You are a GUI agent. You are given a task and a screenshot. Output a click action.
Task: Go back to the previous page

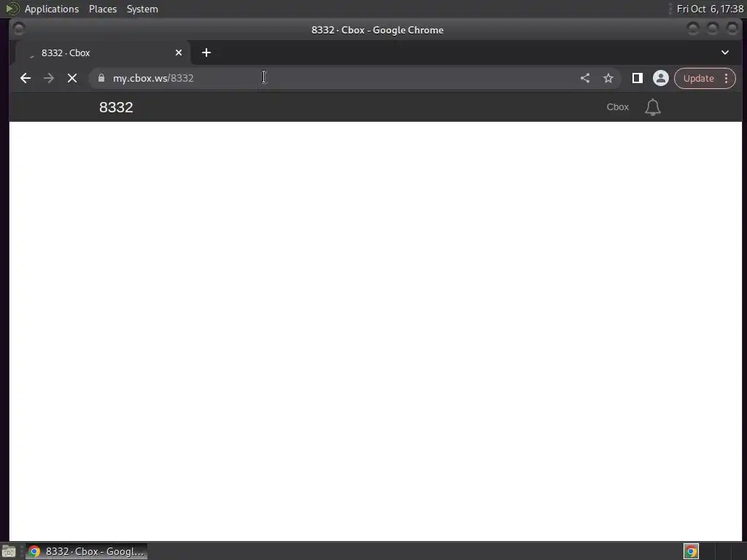[x=26, y=78]
